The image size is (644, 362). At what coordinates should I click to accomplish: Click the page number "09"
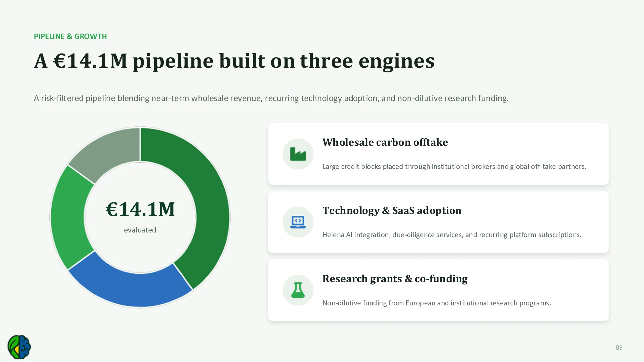pos(619,347)
